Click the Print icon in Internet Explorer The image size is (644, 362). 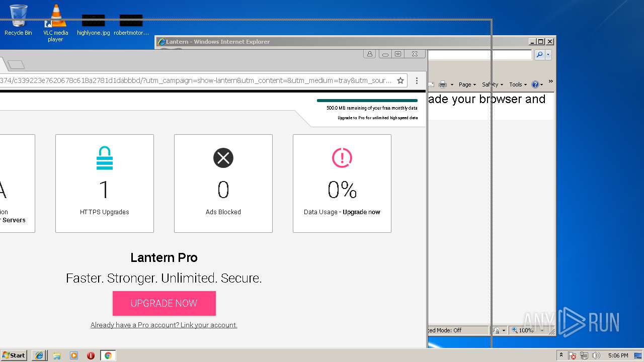tap(443, 84)
